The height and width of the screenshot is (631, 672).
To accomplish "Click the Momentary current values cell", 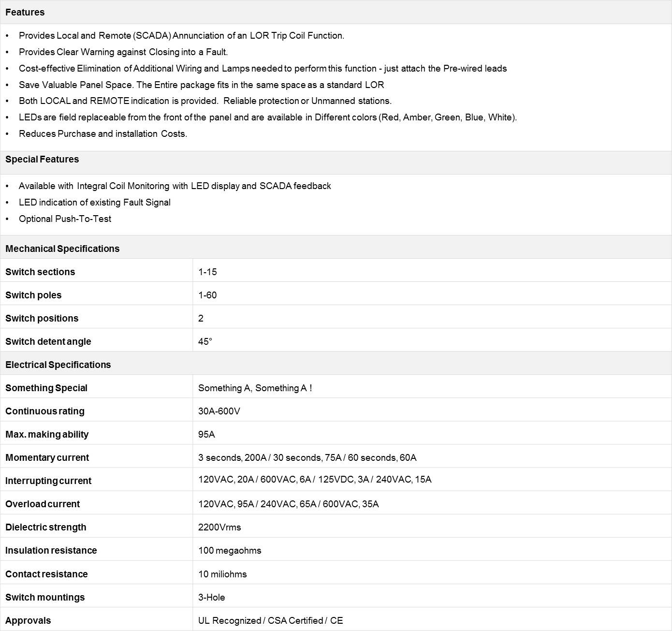I will coord(307,457).
